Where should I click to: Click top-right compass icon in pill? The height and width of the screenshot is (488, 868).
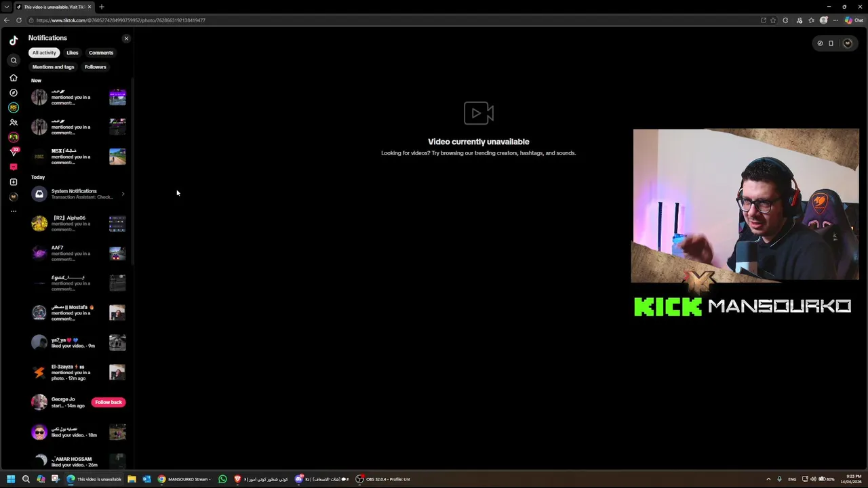point(820,43)
